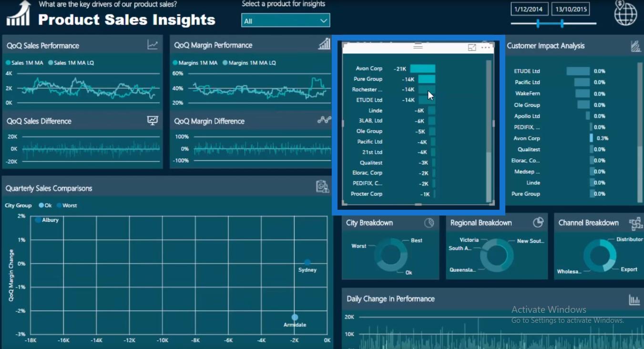Click the Victoria label in Regional Breakdown
This screenshot has height=349, width=644.
click(469, 240)
